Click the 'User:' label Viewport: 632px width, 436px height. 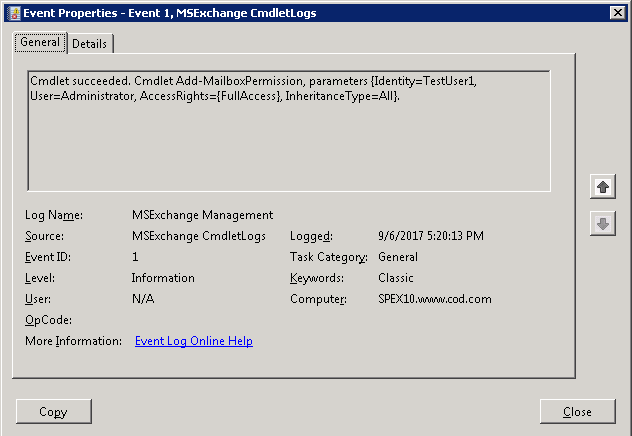[x=38, y=299]
